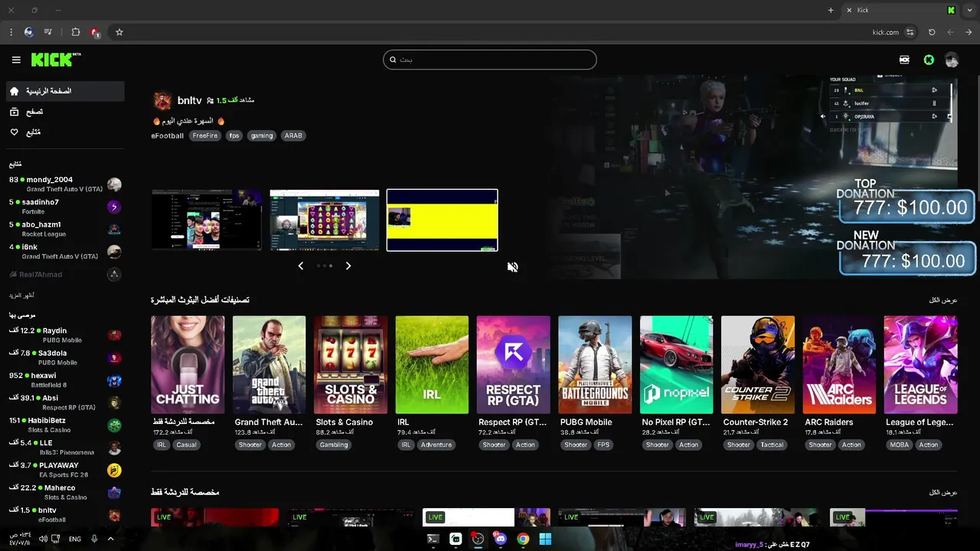
Task: Open the hamburger sidebar menu
Action: click(x=16, y=60)
